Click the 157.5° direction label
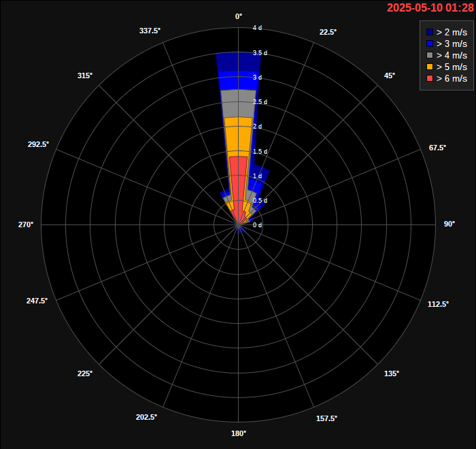This screenshot has height=449, width=476. 326,418
